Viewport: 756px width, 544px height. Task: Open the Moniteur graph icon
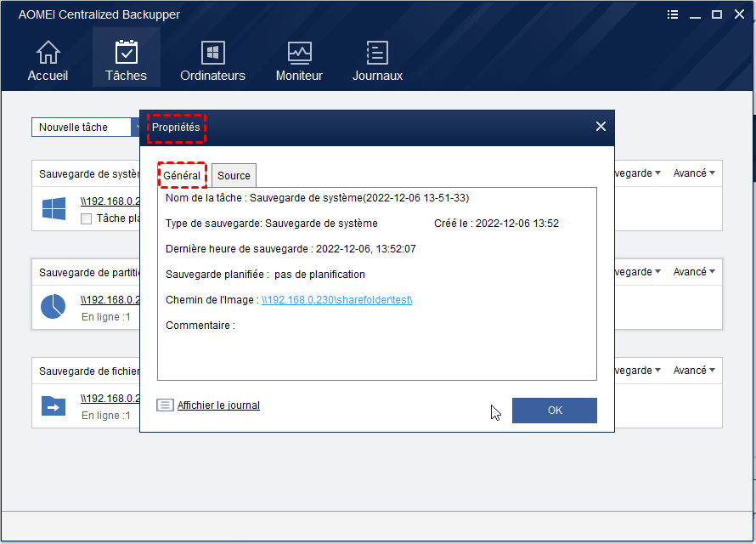(299, 52)
